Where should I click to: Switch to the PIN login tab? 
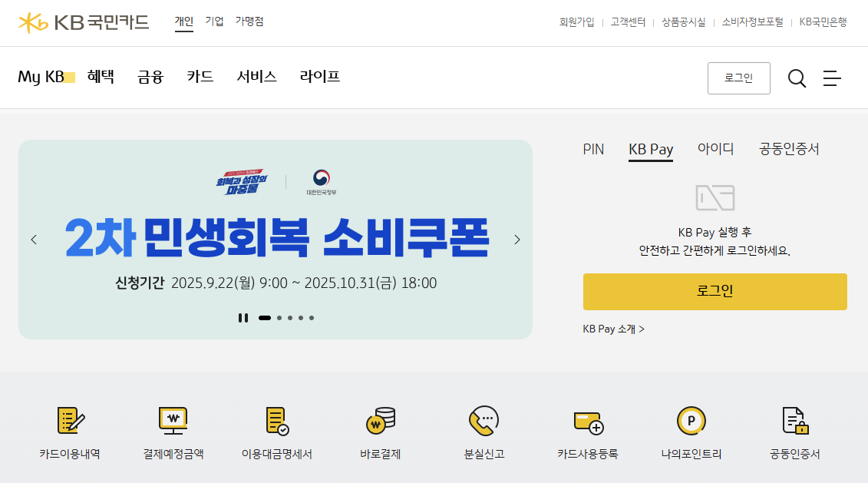pos(593,149)
